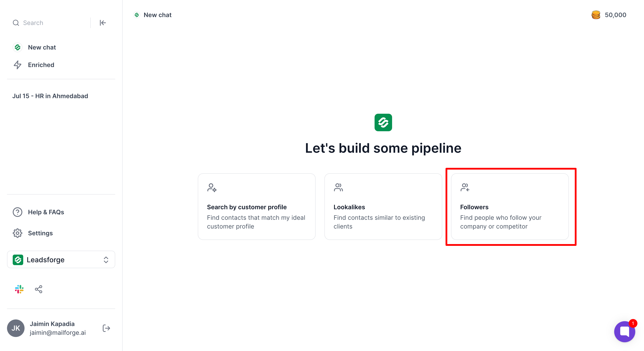This screenshot has height=351, width=644.
Task: Click the JK user avatar
Action: [x=16, y=328]
